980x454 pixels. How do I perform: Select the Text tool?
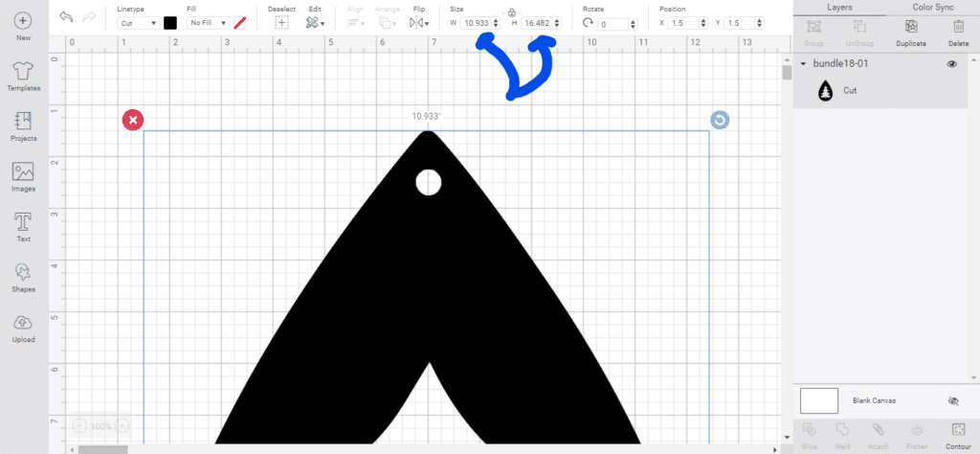click(24, 221)
